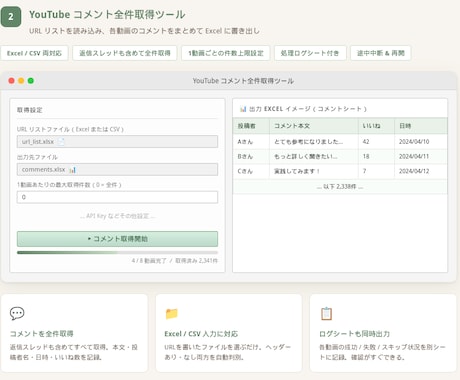Click the folder icon on Excel / CSV 入力に対応 card

click(172, 313)
